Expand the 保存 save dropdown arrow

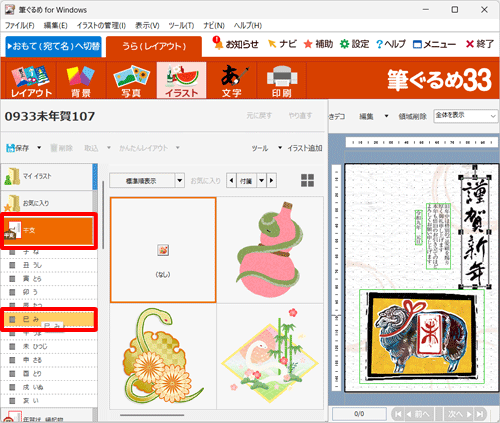[39, 147]
